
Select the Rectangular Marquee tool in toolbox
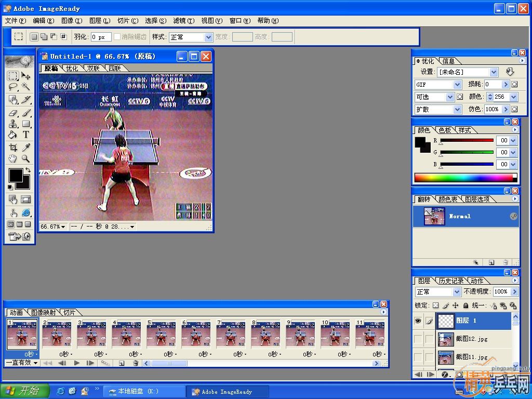[13, 75]
